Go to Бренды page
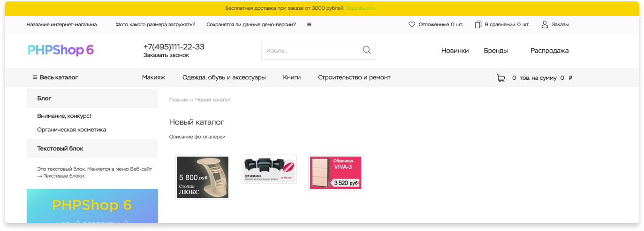Screen dimensions: 644x231 click(496, 51)
